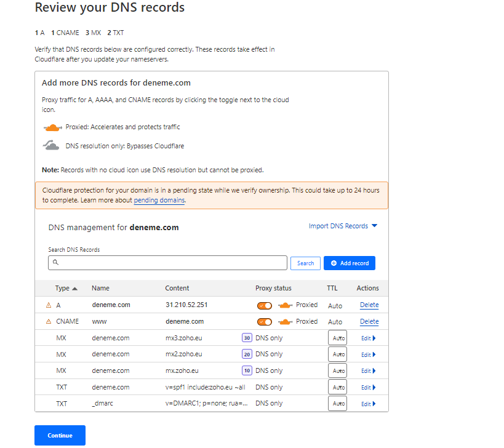Click the www record name
This screenshot has width=504, height=448.
pyautogui.click(x=99, y=322)
